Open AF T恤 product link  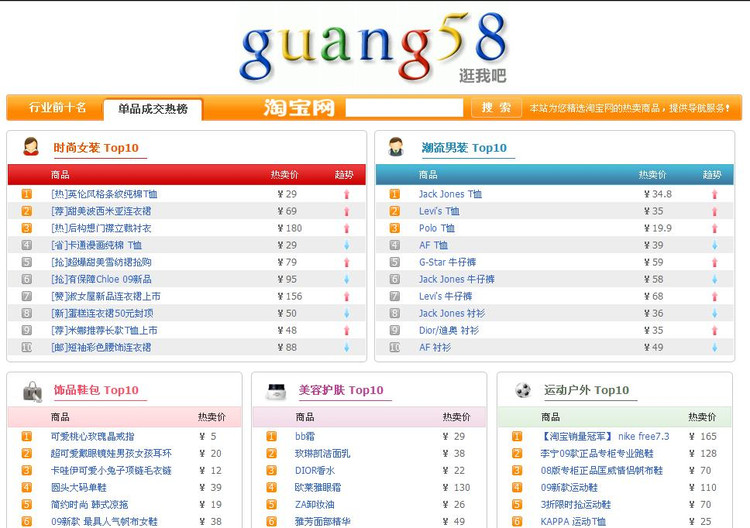point(433,245)
